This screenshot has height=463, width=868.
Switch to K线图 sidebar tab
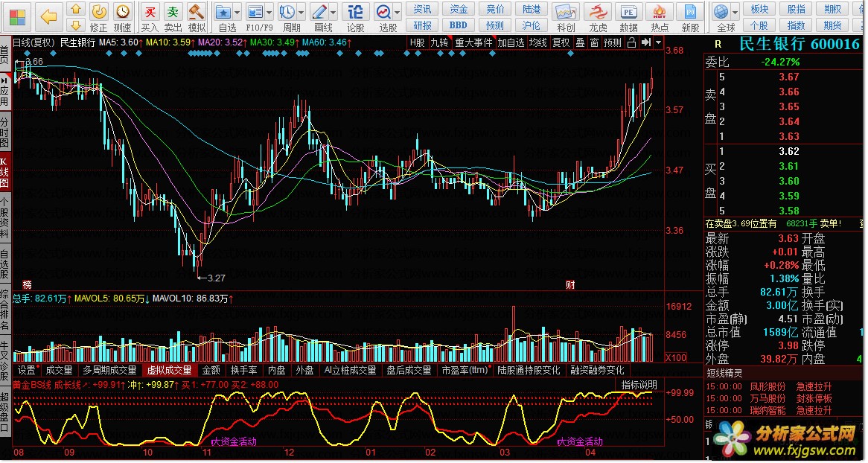(4, 172)
